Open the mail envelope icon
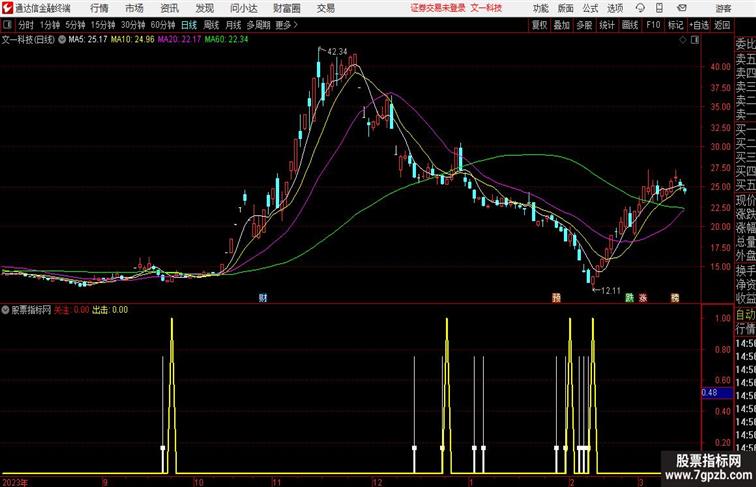This screenshot has width=756, height=487. point(682,8)
